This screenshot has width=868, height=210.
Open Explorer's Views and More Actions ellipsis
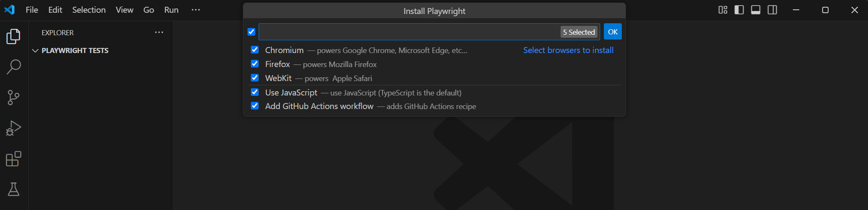click(159, 32)
